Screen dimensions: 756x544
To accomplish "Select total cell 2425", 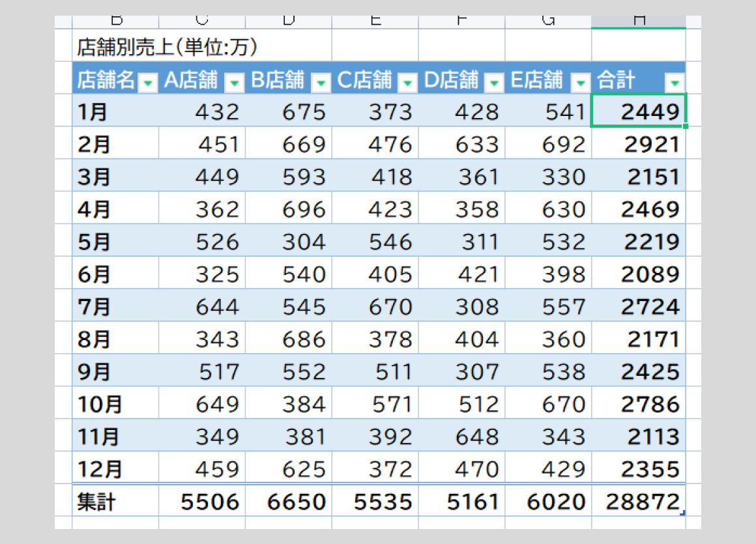I will tap(639, 371).
